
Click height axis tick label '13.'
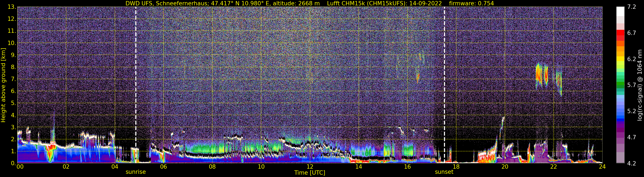[12, 7]
